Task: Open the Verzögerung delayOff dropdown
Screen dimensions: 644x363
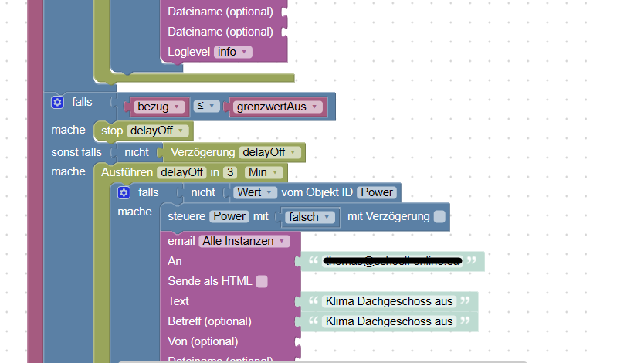Action: (269, 152)
